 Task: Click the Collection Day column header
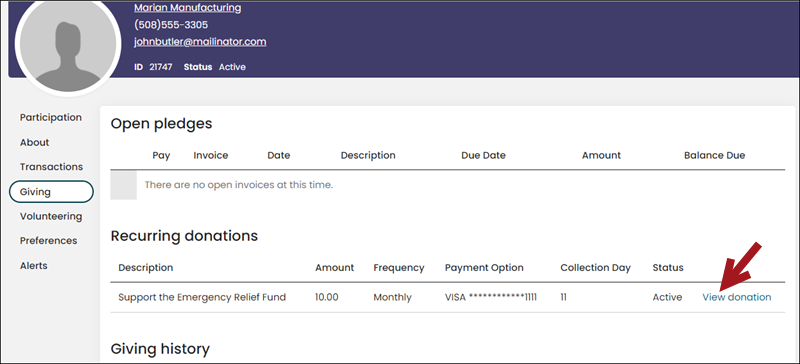click(x=595, y=268)
